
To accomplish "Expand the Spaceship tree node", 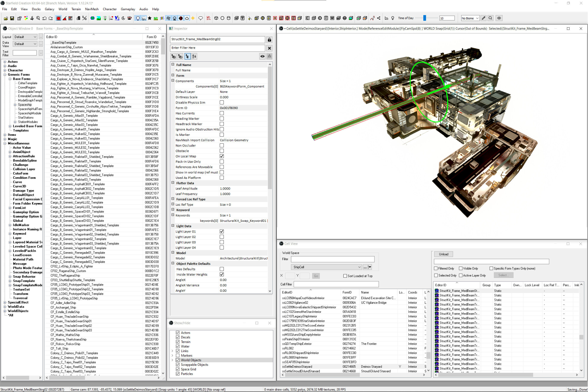I will 15,104.
